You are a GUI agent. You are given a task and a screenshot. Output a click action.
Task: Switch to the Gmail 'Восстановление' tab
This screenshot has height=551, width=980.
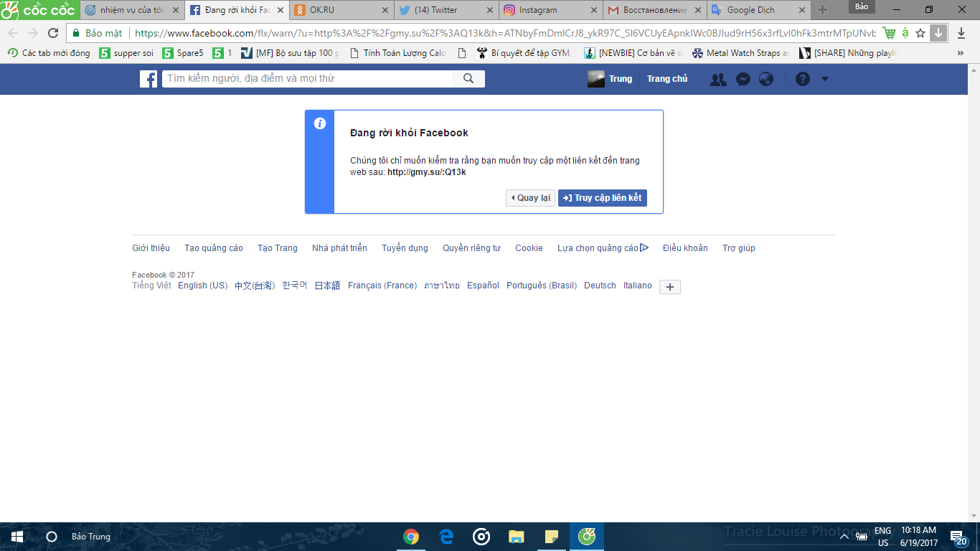pyautogui.click(x=654, y=10)
